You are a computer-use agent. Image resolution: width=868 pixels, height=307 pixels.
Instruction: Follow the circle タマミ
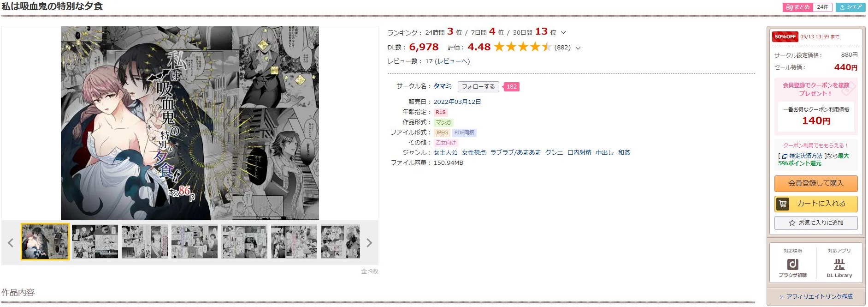478,87
